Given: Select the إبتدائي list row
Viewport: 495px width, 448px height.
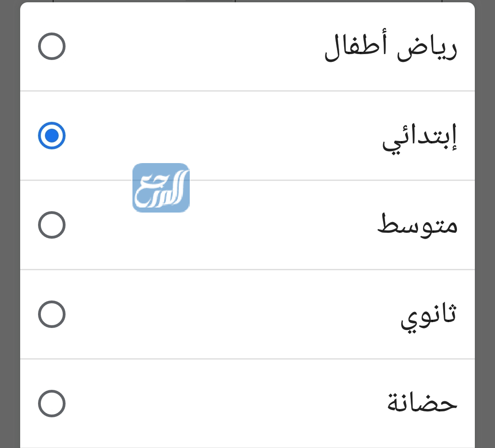Looking at the screenshot, I should coord(247,136).
